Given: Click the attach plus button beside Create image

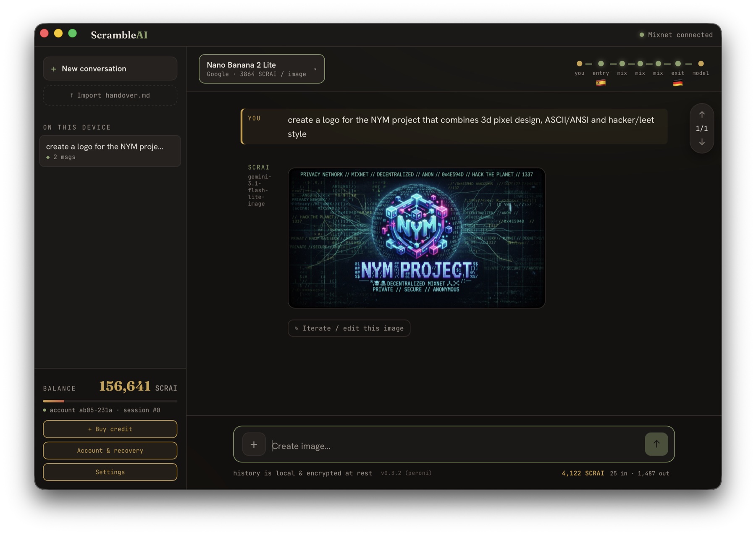Looking at the screenshot, I should coord(254,444).
